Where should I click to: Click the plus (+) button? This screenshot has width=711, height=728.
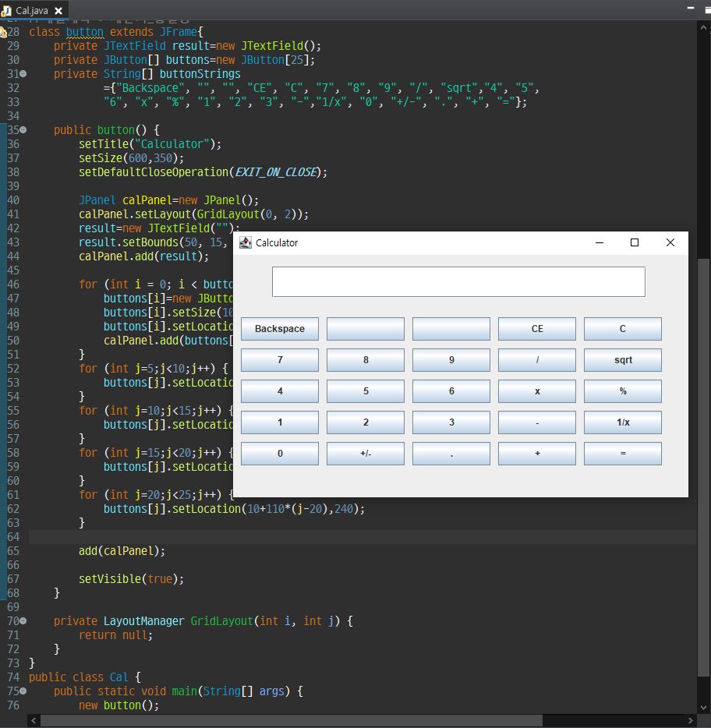[x=537, y=453]
